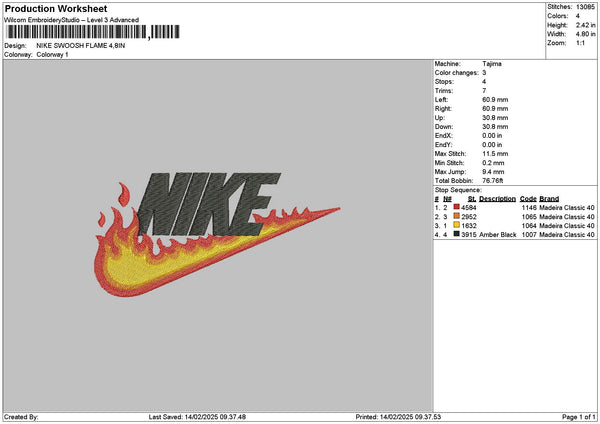The width and height of the screenshot is (600, 424).
Task: Click thread code 1146 in stop sequence
Action: coord(529,207)
